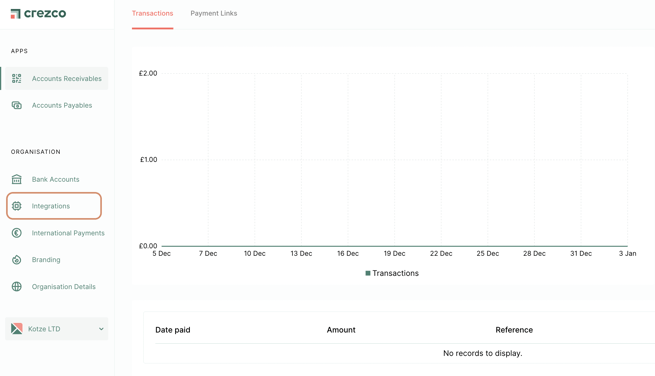655x376 pixels.
Task: Click the Accounts Payables icon
Action: [x=17, y=105]
